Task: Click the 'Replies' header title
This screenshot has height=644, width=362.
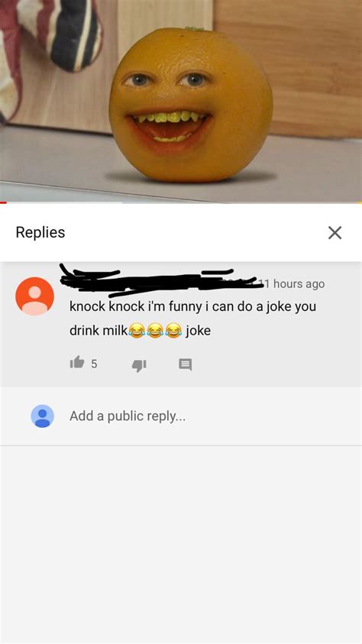Action: point(40,232)
